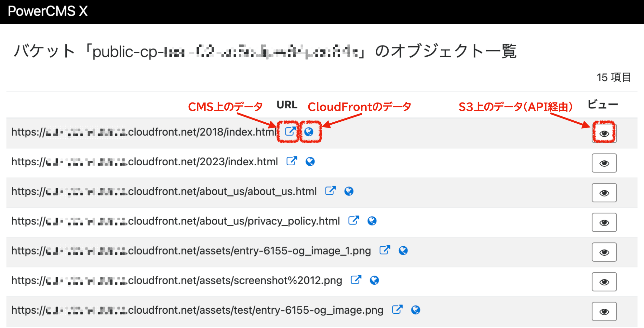
Task: Open CMS data link for about_us.html
Action: click(330, 191)
